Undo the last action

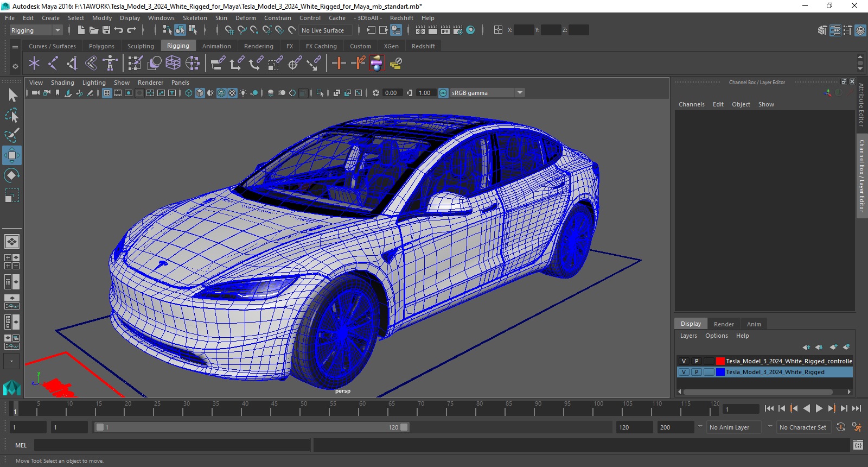click(119, 30)
